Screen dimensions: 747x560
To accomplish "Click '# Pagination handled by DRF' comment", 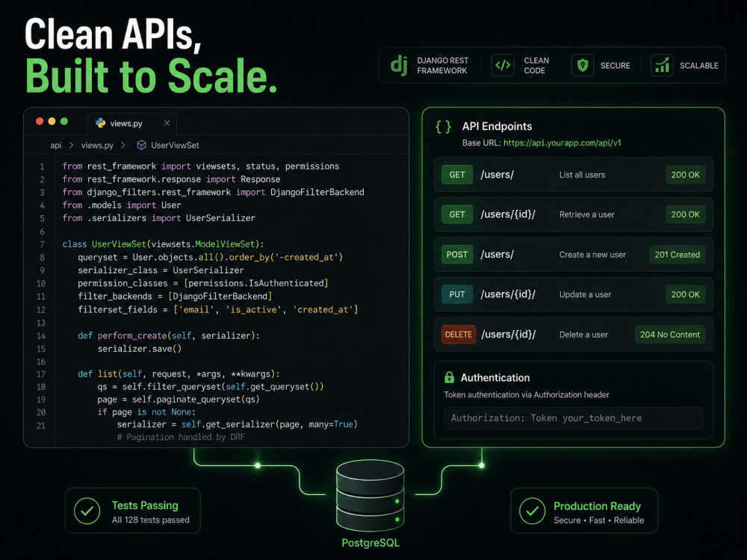I will click(181, 437).
